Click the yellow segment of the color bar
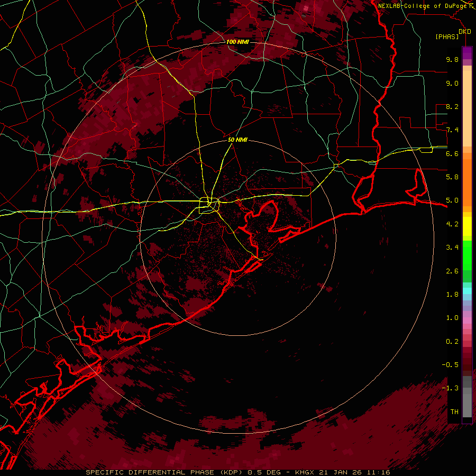The image size is (476, 476). tap(467, 226)
